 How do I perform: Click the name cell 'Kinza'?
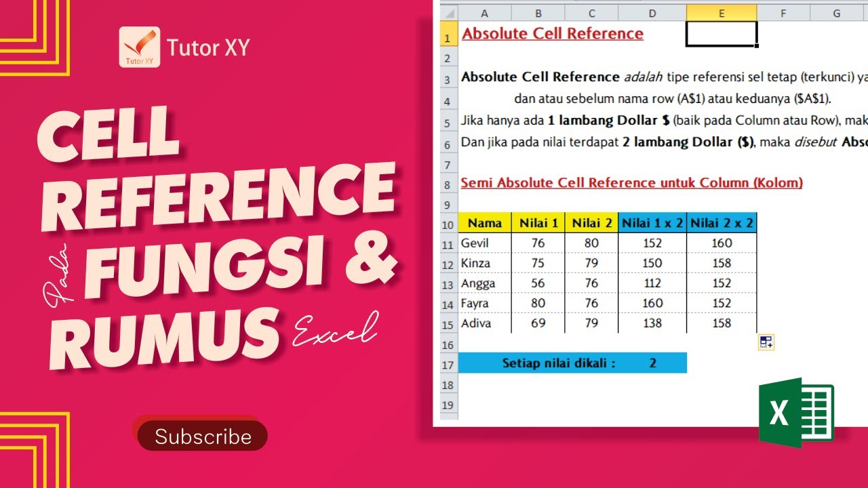[x=485, y=263]
